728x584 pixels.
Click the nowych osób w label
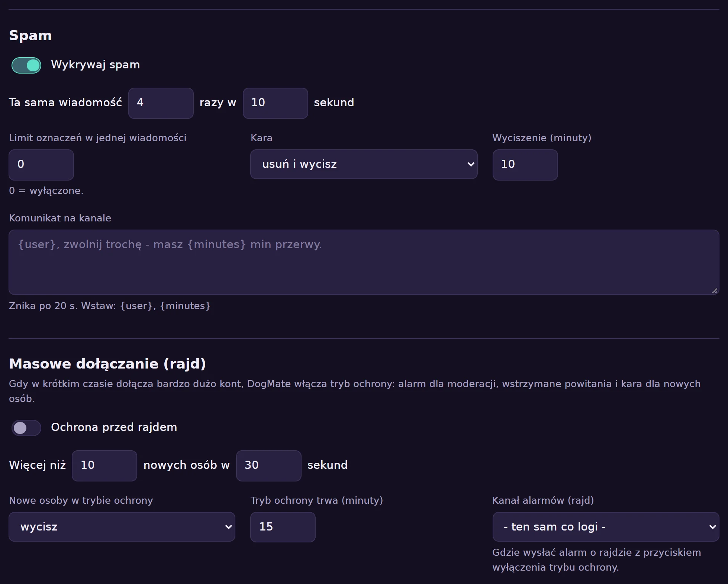click(187, 465)
